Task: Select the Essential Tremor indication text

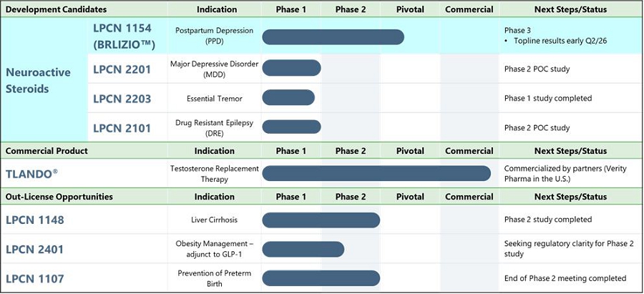Action: coord(215,98)
